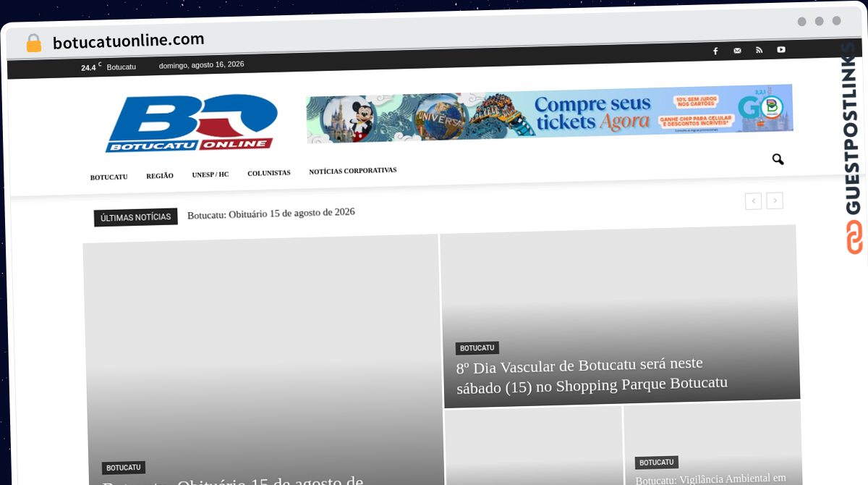Open Notícias Corporativas menu item
This screenshot has width=868, height=485.
353,171
